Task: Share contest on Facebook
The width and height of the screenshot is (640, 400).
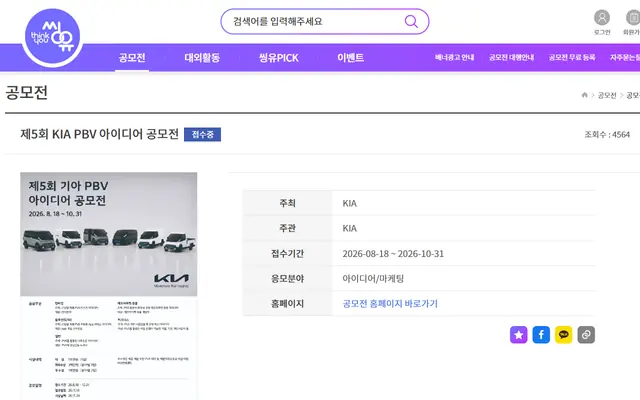Action: pos(541,335)
